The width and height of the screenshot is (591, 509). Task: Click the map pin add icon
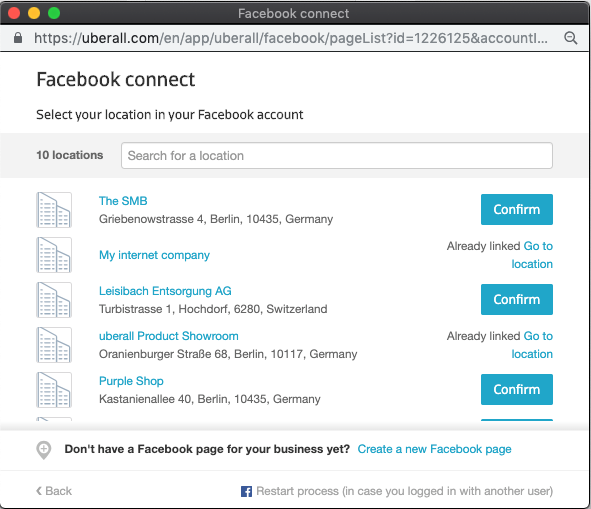(44, 450)
